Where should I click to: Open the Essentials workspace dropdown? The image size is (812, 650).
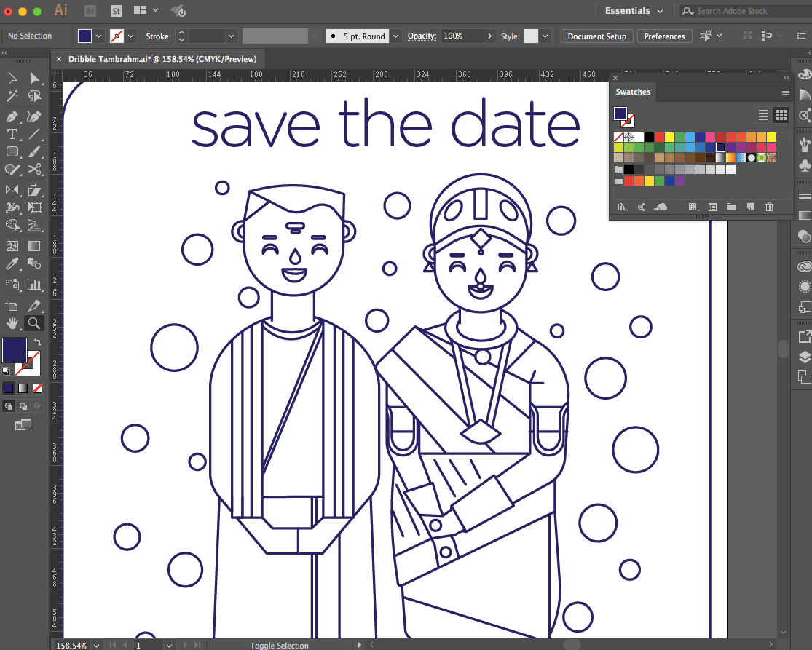point(634,11)
